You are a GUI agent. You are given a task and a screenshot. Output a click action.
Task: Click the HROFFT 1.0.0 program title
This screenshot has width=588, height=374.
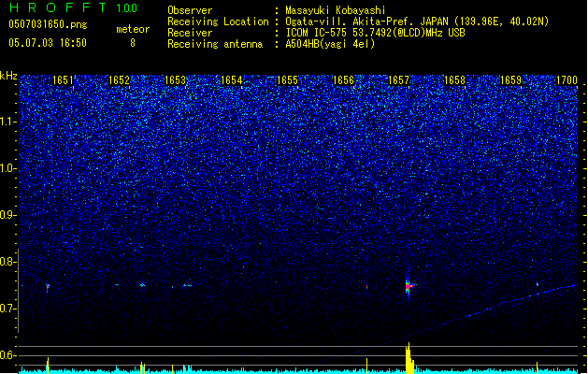pos(74,7)
